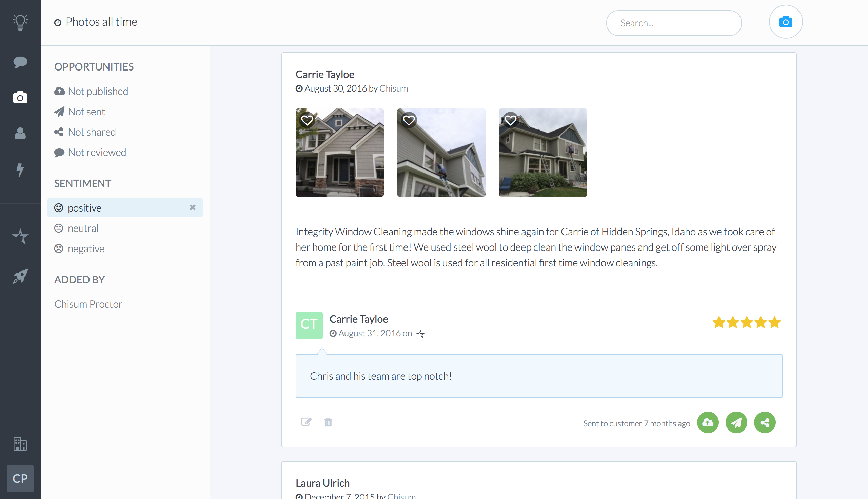
Task: Favorite the second photo with ladder
Action: 409,120
